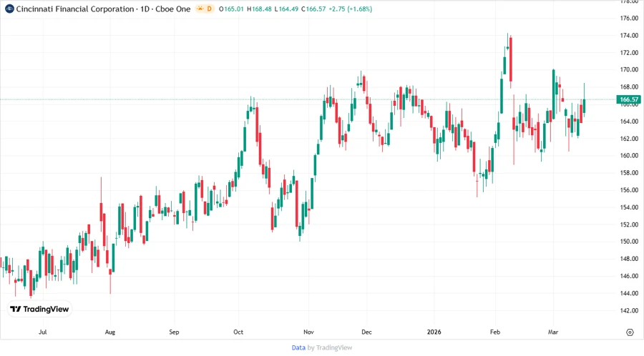Click the 'Jul' time axis label
This screenshot has width=644, height=356.
(42, 332)
